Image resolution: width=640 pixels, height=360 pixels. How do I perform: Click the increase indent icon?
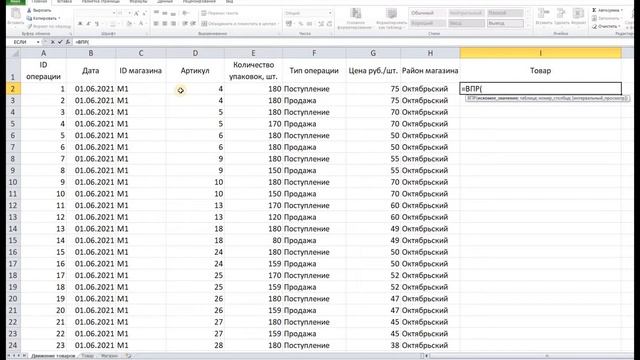tap(193, 24)
